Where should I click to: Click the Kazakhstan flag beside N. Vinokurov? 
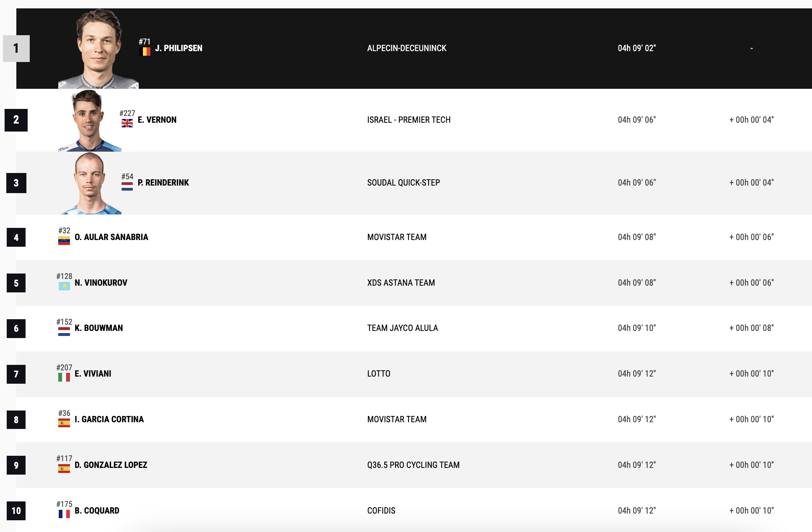click(64, 286)
